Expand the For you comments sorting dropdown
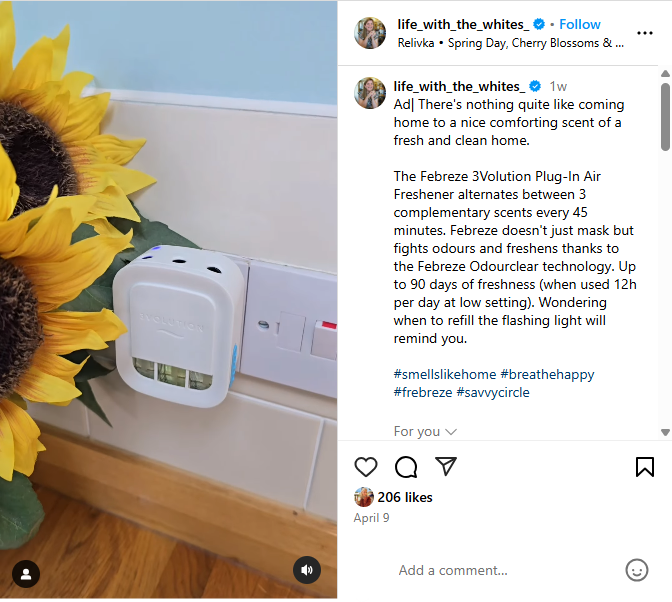 pyautogui.click(x=425, y=431)
